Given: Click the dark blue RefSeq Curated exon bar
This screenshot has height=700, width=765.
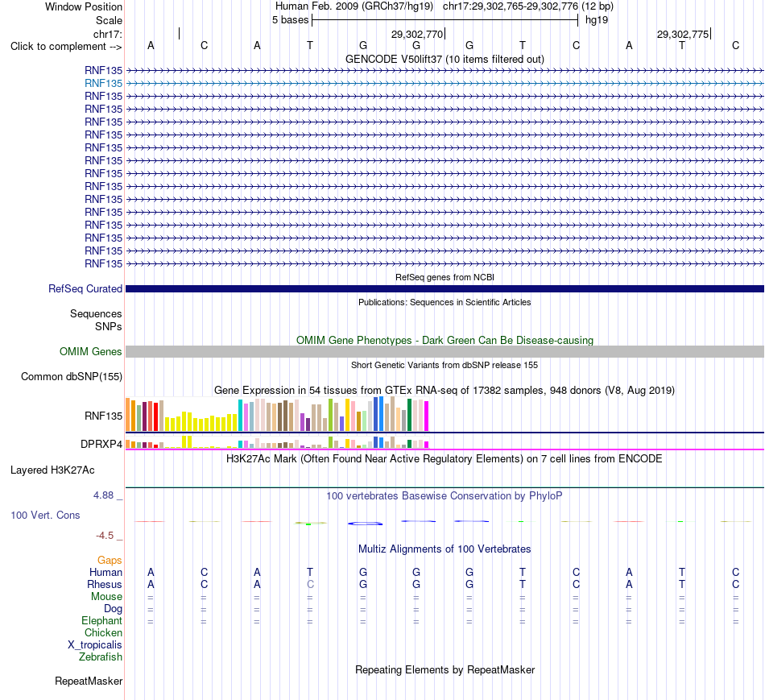Looking at the screenshot, I should click(x=445, y=289).
